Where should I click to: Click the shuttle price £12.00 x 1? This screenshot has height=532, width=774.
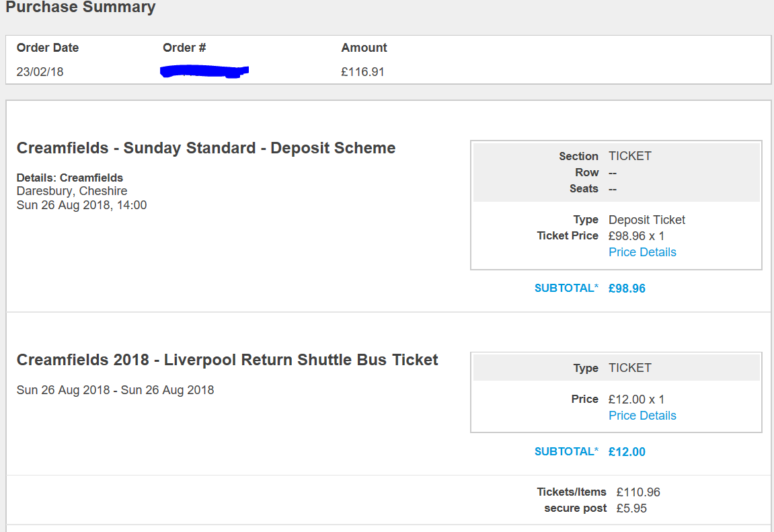click(x=636, y=400)
